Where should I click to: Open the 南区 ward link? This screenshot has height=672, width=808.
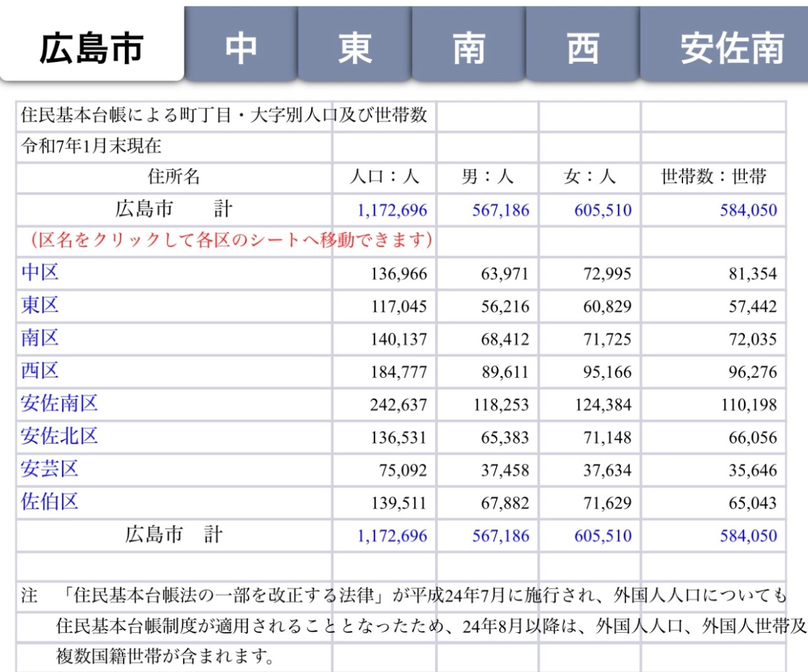coord(40,338)
